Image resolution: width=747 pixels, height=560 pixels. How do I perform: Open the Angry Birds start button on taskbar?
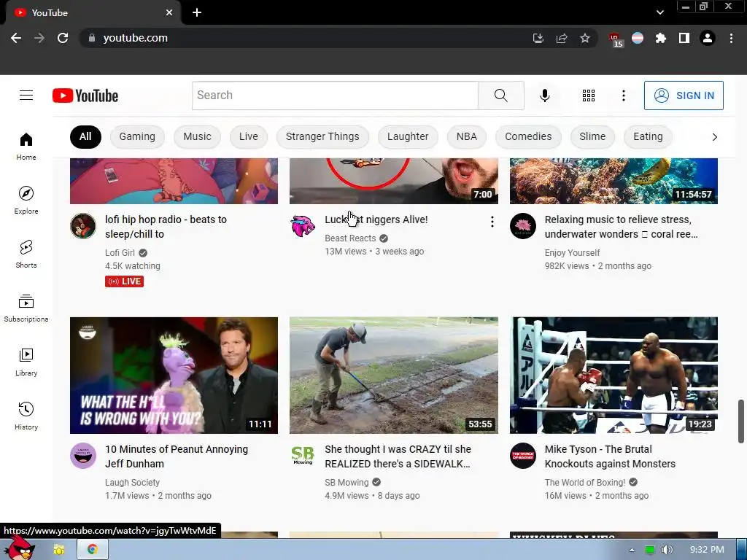click(x=18, y=548)
